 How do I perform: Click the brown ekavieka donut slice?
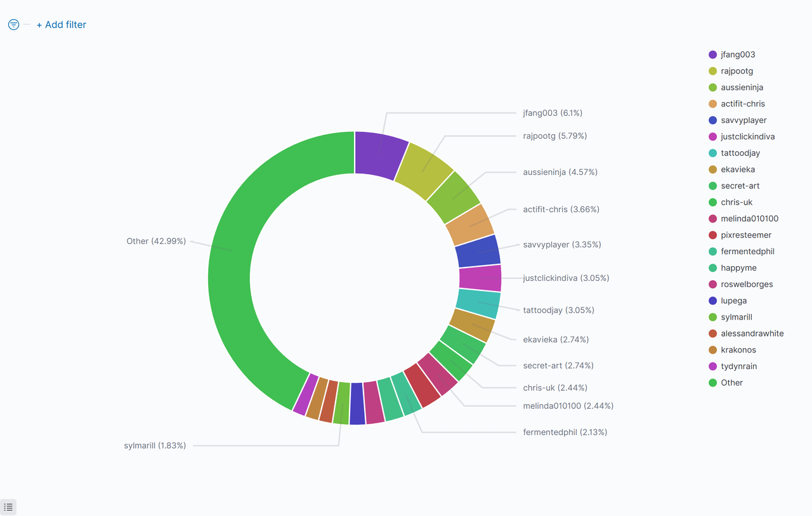[x=472, y=325]
